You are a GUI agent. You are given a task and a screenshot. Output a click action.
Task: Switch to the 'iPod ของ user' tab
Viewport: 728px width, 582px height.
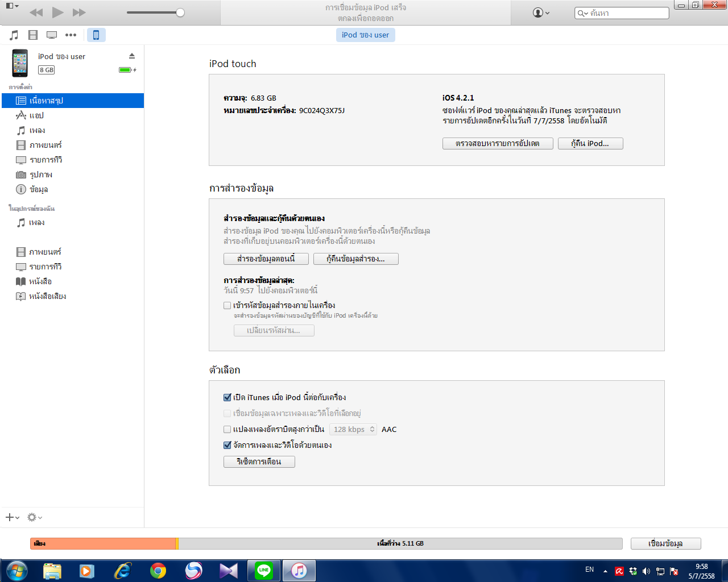366,35
